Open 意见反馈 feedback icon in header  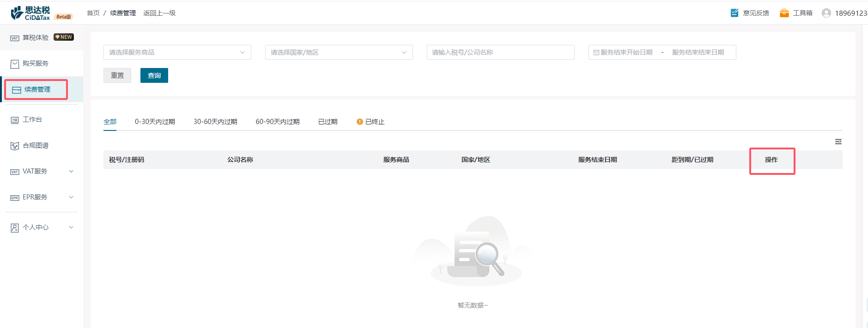click(734, 13)
